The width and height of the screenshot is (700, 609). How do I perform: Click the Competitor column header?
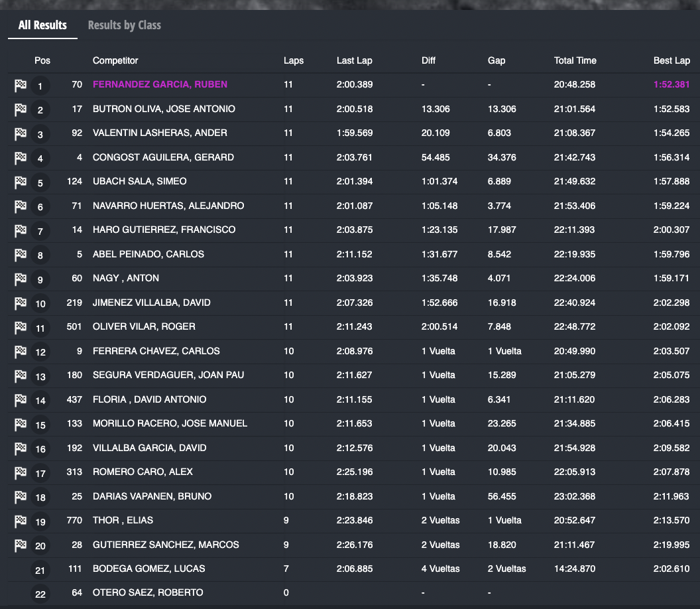click(x=115, y=60)
